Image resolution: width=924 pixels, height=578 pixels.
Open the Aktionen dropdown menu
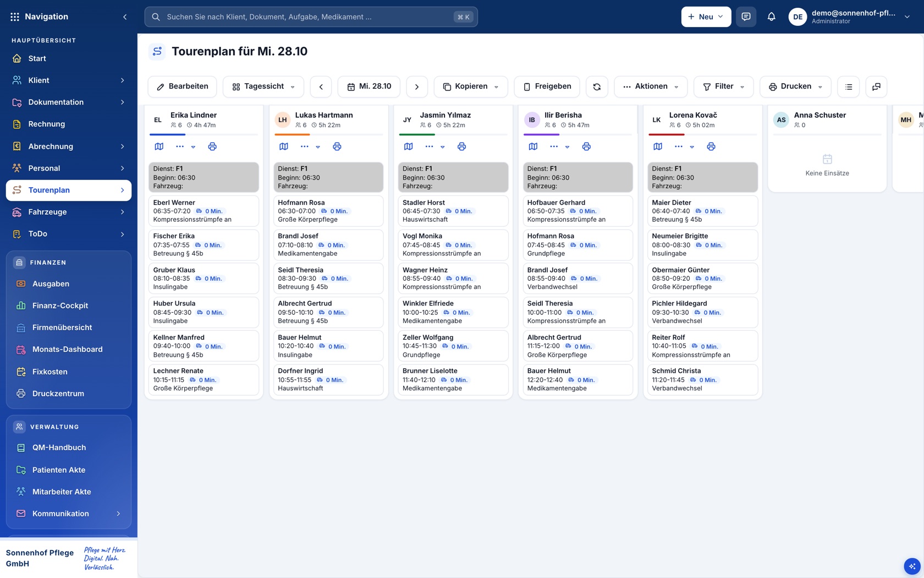(x=651, y=87)
